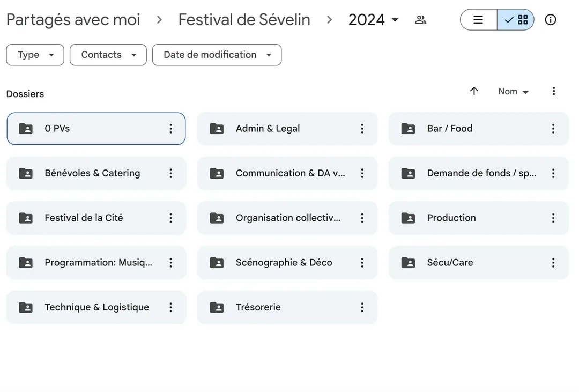The height and width of the screenshot is (392, 579).
Task: Open the view details info icon
Action: [x=550, y=20]
